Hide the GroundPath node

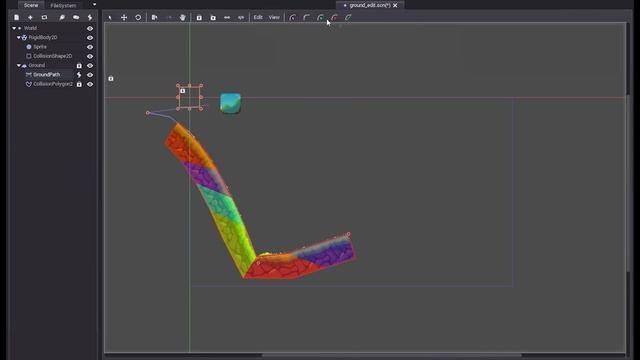(90, 75)
